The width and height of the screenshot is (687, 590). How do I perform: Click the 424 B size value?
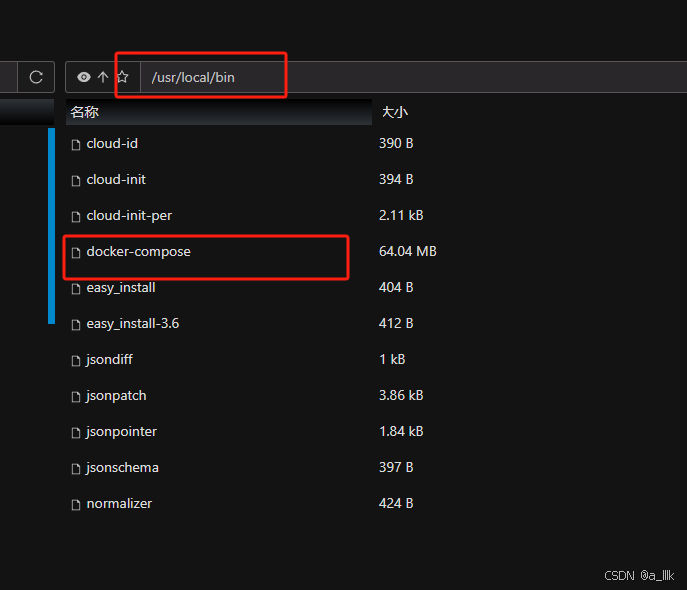(x=396, y=503)
